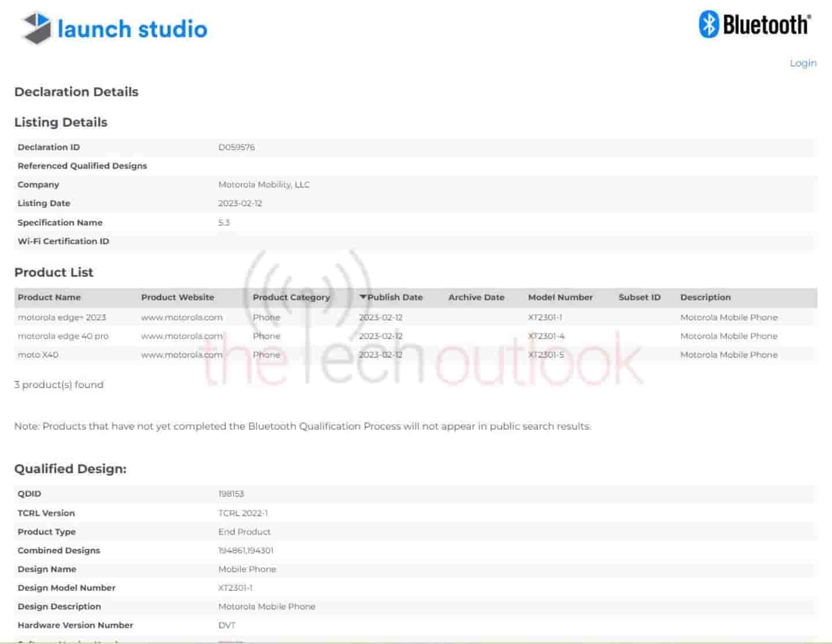This screenshot has height=644, width=832.
Task: Sort by Archive Date column header
Action: pos(476,297)
